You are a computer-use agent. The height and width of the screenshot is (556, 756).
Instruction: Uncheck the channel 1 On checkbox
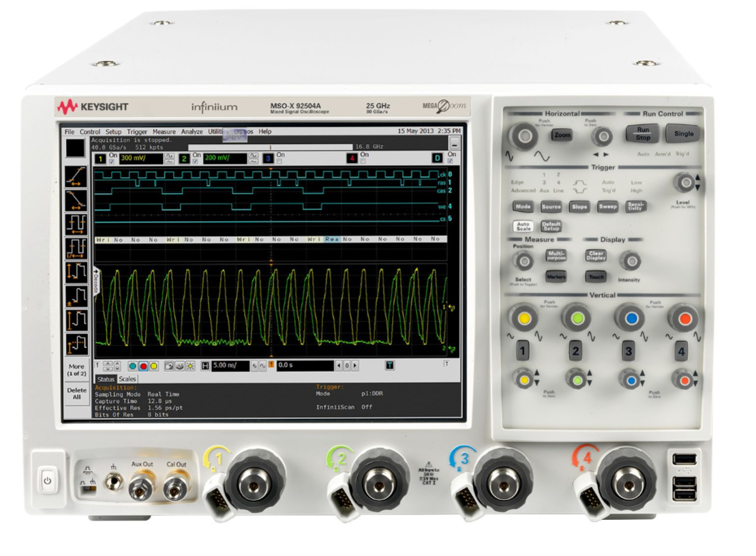112,162
